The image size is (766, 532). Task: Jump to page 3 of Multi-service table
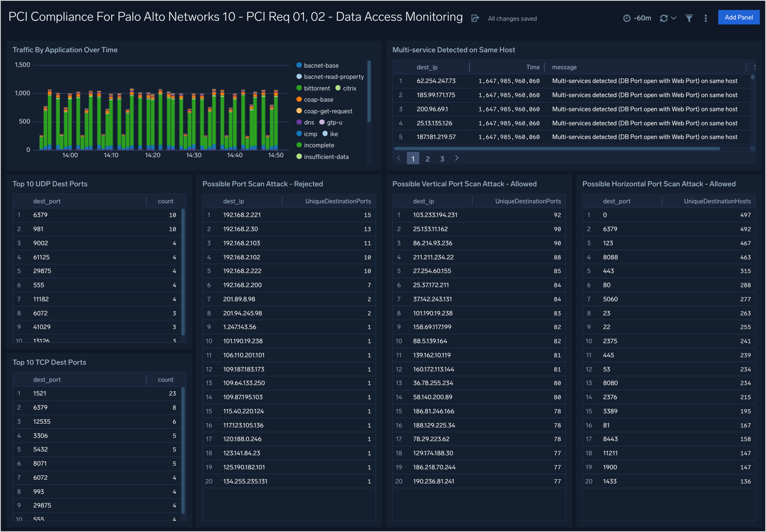tap(442, 159)
